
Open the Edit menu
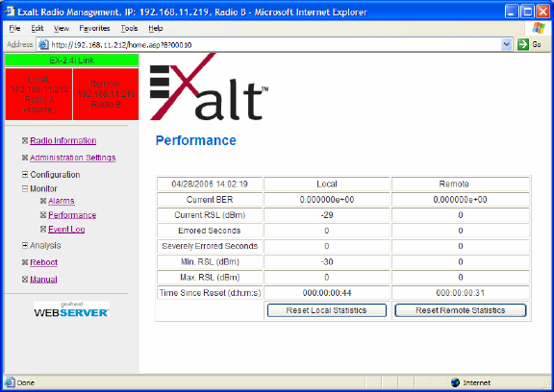point(38,28)
